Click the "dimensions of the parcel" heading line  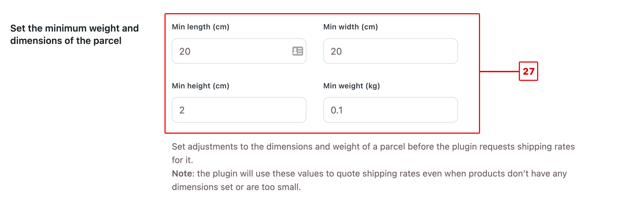(x=66, y=41)
